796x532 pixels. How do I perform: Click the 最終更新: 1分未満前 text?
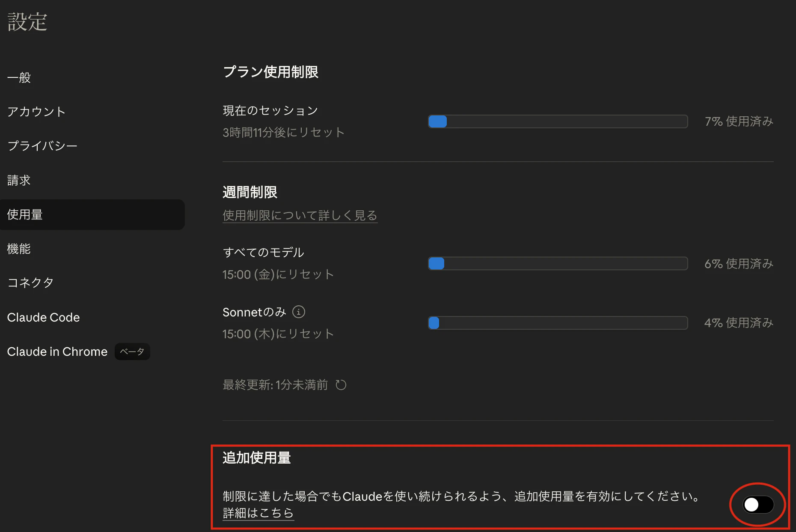tap(275, 385)
